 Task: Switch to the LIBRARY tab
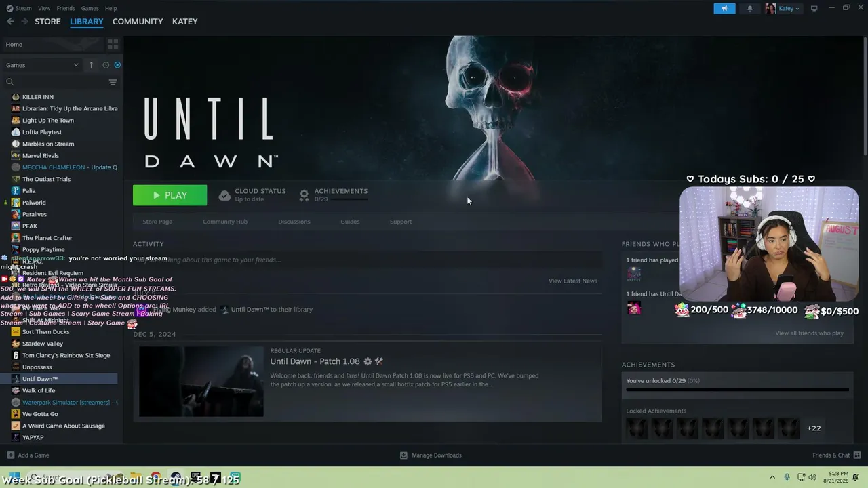[x=87, y=22]
